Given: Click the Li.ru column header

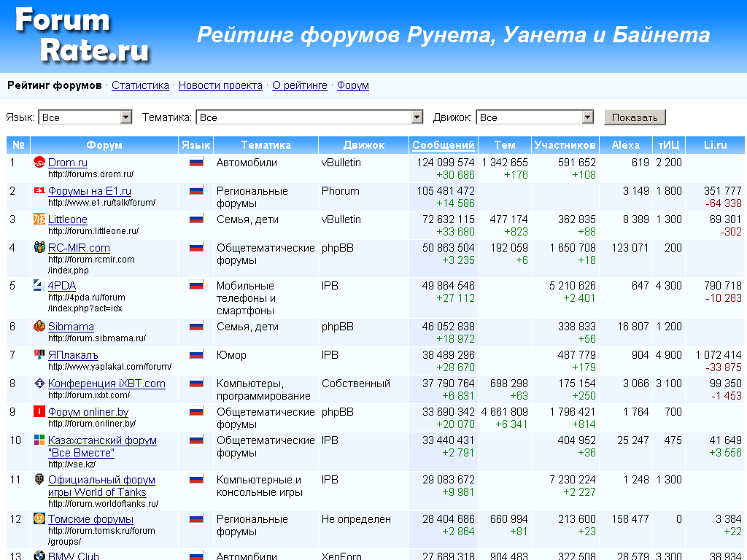Looking at the screenshot, I should (715, 145).
